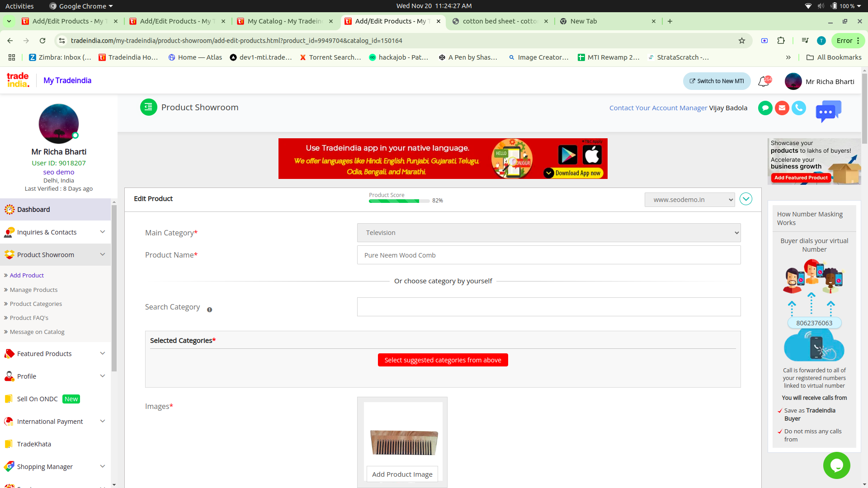Click the red email envelope icon

click(x=782, y=108)
